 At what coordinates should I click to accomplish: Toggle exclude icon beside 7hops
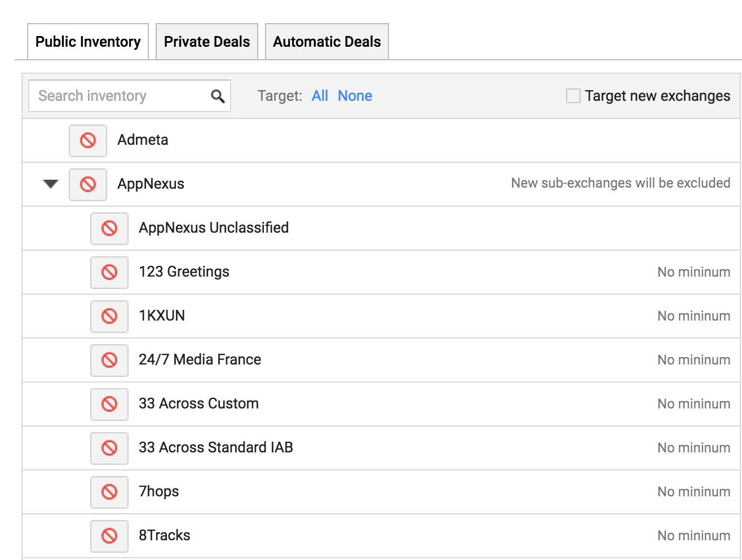pyautogui.click(x=109, y=492)
